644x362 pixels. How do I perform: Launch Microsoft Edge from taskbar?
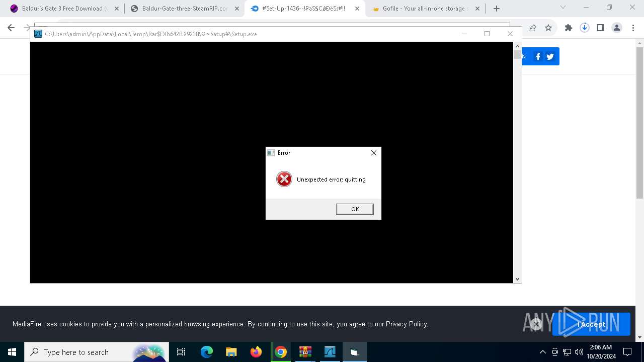(207, 352)
